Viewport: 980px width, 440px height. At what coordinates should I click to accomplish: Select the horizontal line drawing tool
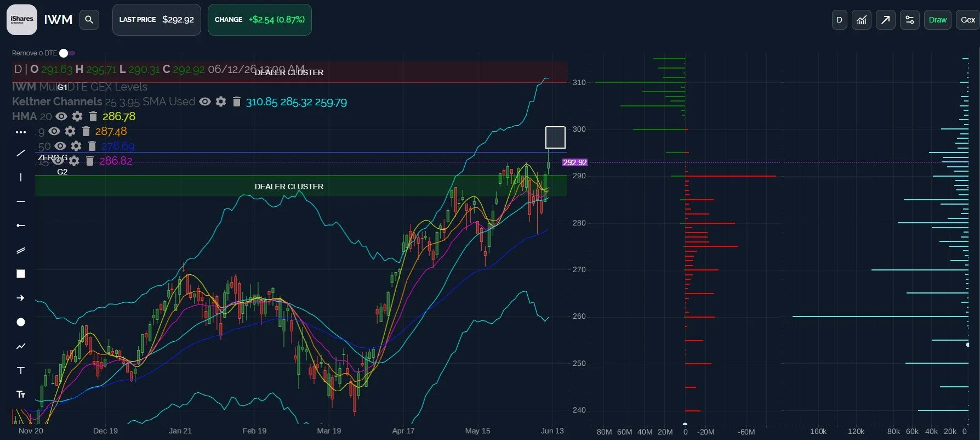click(x=21, y=201)
